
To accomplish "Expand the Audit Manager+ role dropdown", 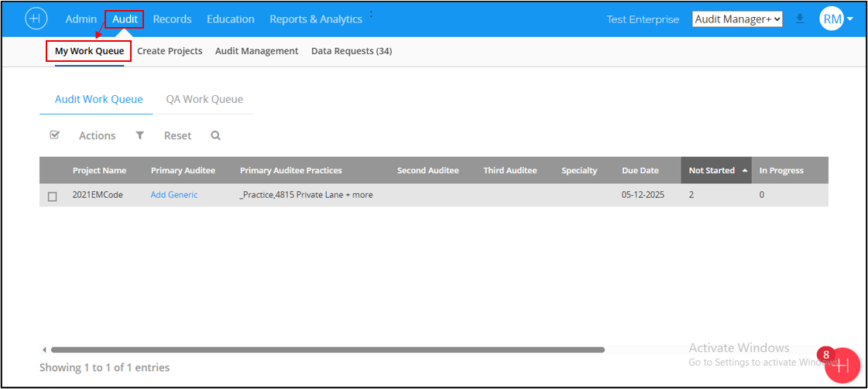I will click(x=737, y=19).
